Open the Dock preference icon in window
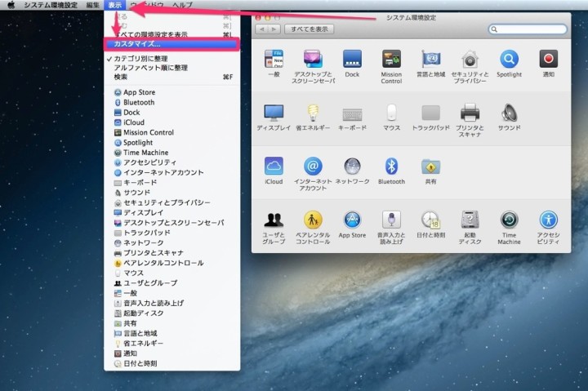The width and height of the screenshot is (588, 391). 352,60
